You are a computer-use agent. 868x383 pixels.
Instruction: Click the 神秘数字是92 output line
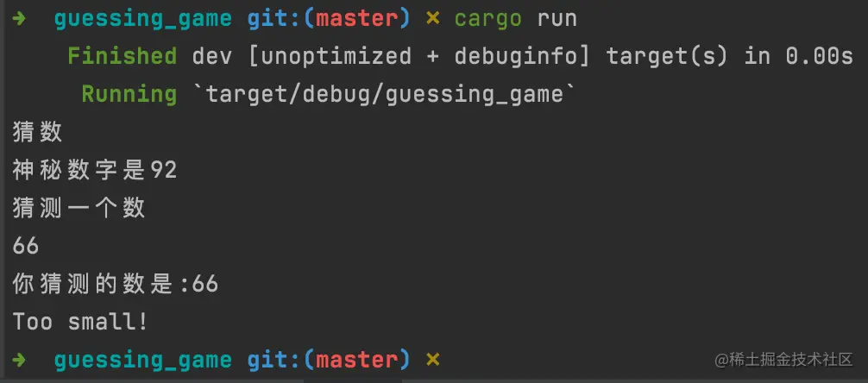point(95,171)
